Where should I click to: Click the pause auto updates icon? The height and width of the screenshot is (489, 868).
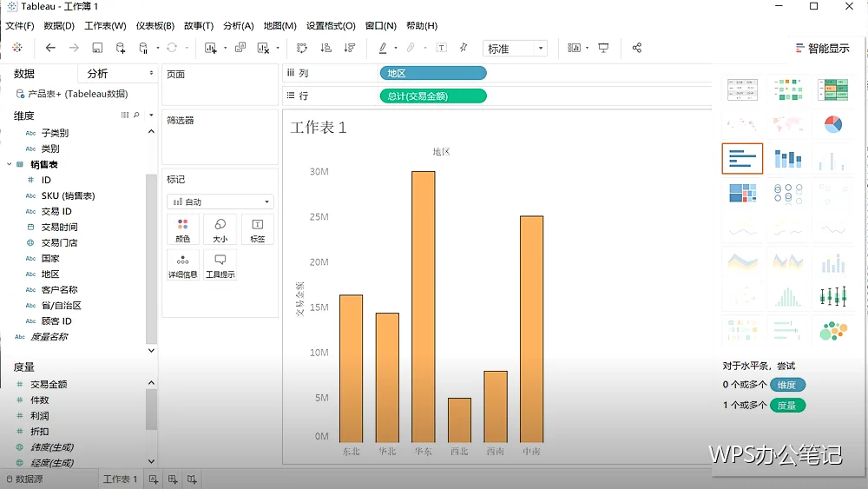143,48
